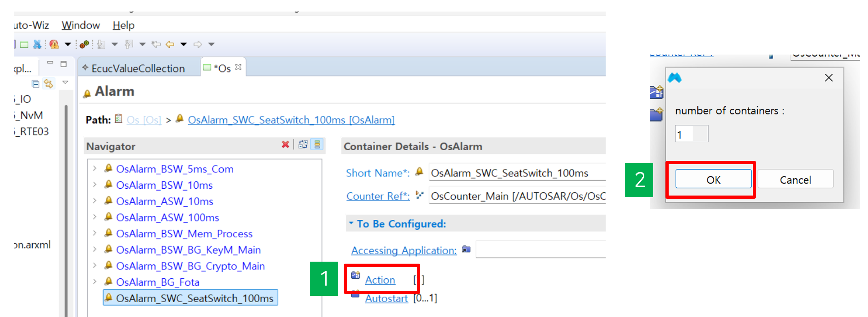The width and height of the screenshot is (868, 317).
Task: Click the number of containers input field
Action: [691, 134]
